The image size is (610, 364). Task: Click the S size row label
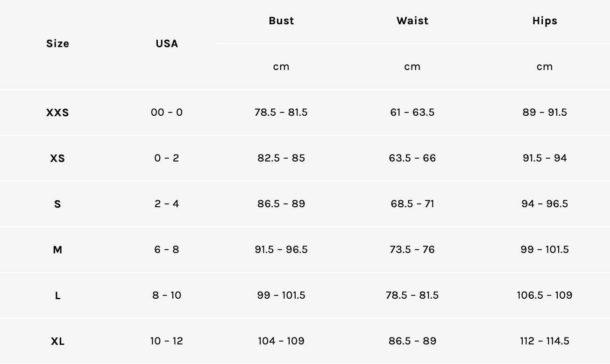point(57,204)
